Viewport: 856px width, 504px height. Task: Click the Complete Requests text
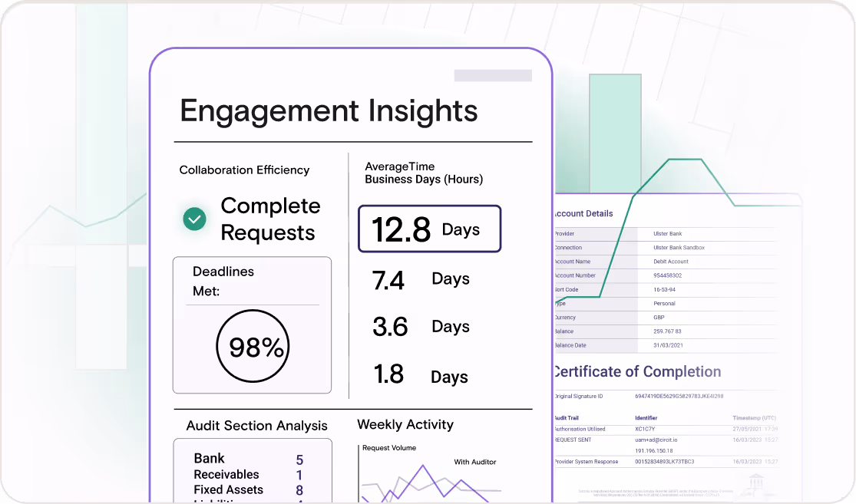[270, 219]
